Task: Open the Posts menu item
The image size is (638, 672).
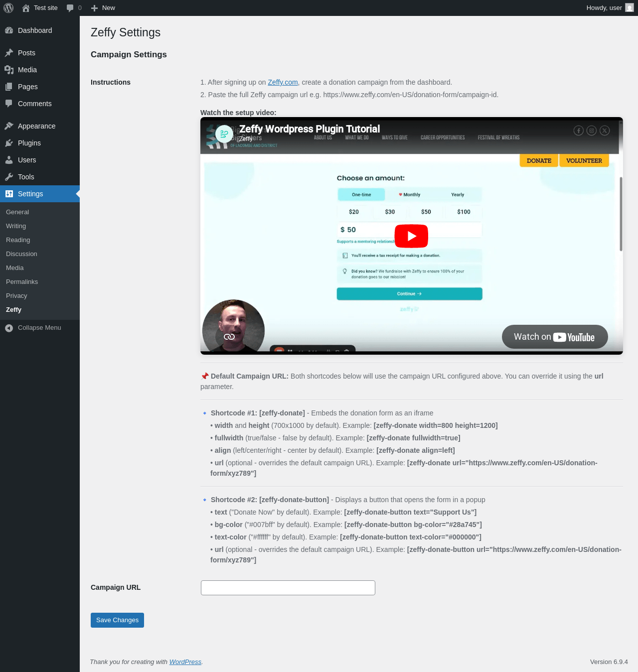Action: (40, 53)
